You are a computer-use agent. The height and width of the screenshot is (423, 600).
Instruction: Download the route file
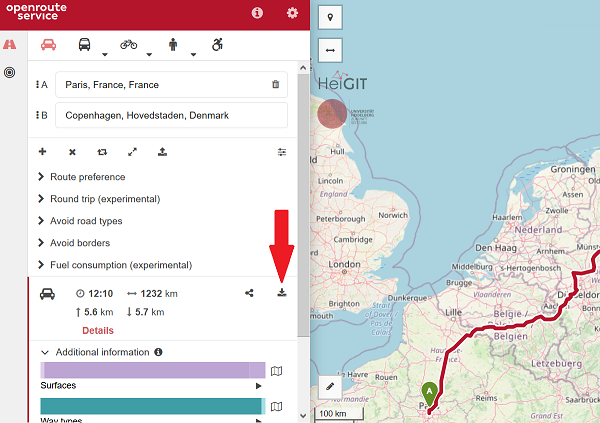pyautogui.click(x=282, y=293)
